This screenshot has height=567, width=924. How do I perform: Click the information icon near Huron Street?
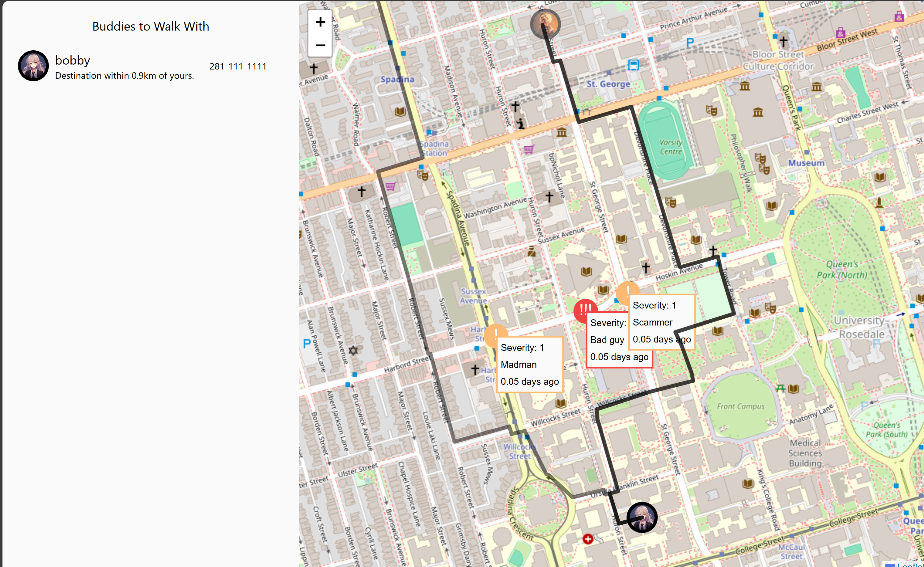click(520, 124)
